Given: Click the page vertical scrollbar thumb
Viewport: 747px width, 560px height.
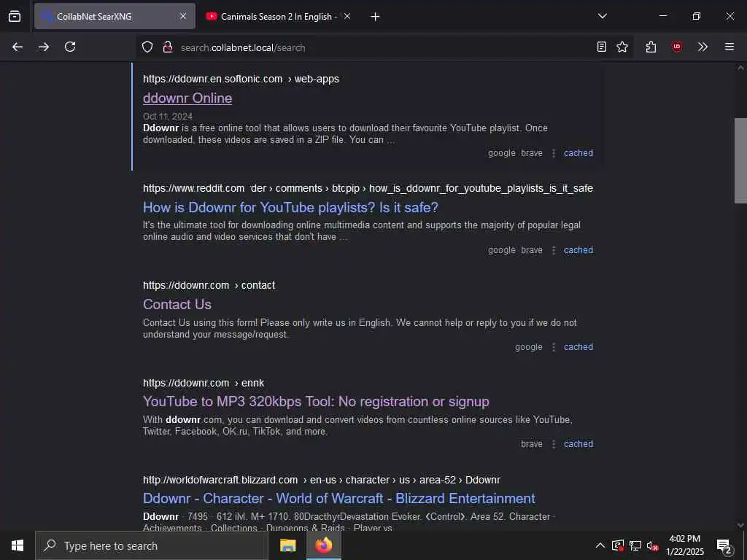Looking at the screenshot, I should pos(740,160).
